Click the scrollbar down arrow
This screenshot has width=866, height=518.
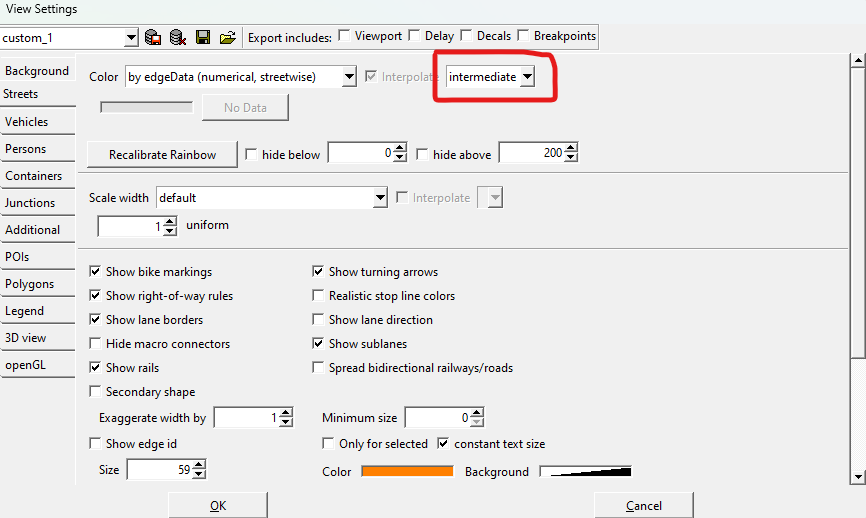pyautogui.click(x=858, y=477)
